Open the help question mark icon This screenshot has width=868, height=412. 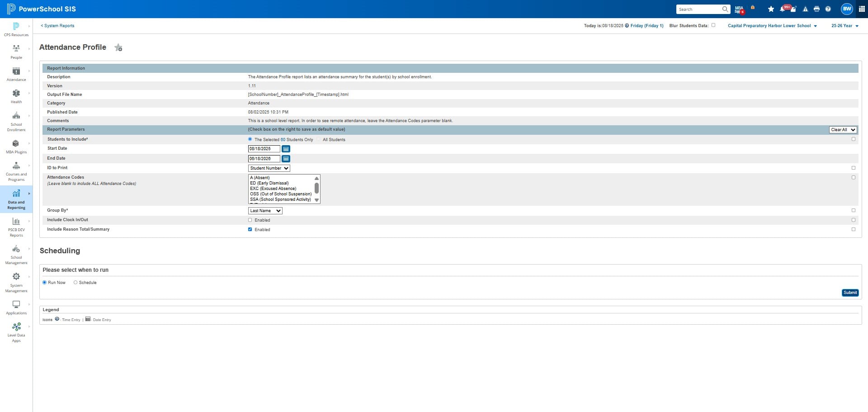(x=828, y=9)
